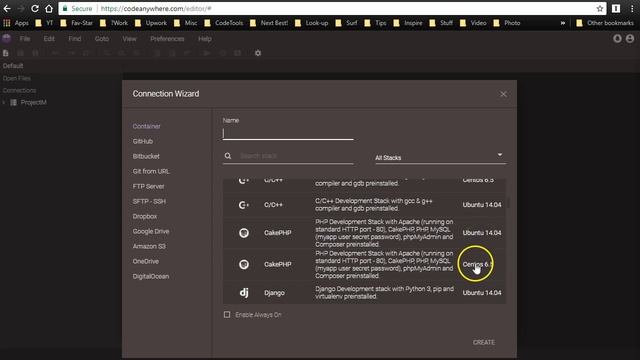Image resolution: width=640 pixels, height=360 pixels.
Task: Click the browser address bar URL
Action: 156,9
